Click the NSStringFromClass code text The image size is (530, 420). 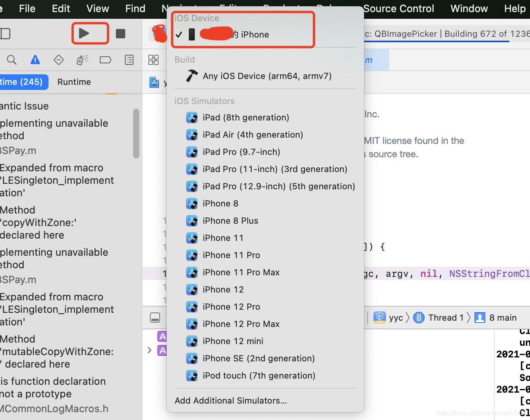(489, 273)
